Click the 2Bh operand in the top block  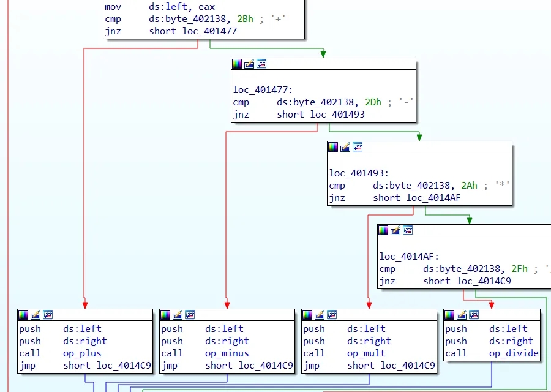click(x=245, y=19)
